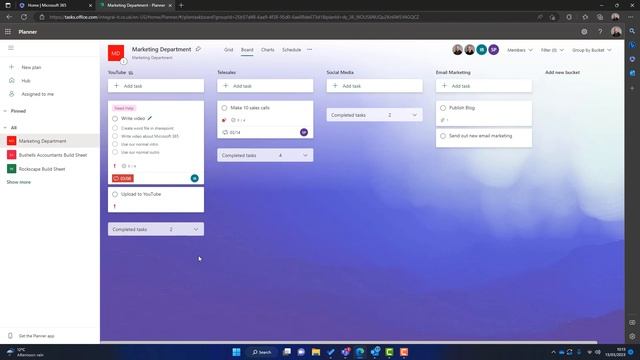
Task: Open the Planner app launcher waffle icon
Action: pos(8,31)
